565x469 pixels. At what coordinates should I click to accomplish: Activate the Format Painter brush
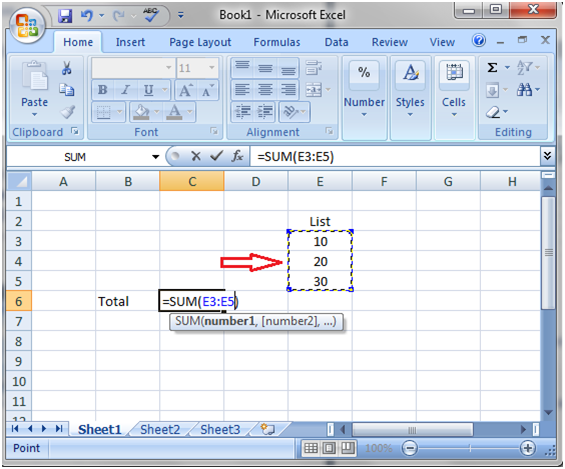click(68, 112)
